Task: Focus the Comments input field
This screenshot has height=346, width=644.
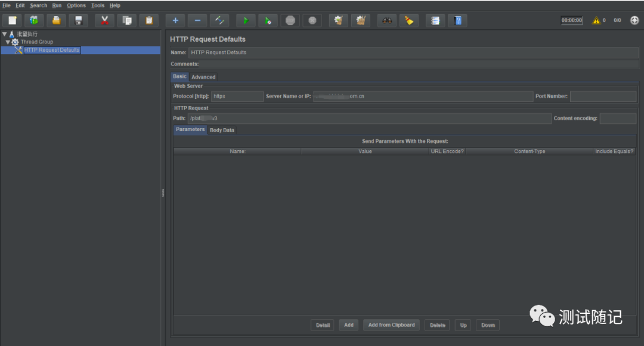Action: point(419,64)
